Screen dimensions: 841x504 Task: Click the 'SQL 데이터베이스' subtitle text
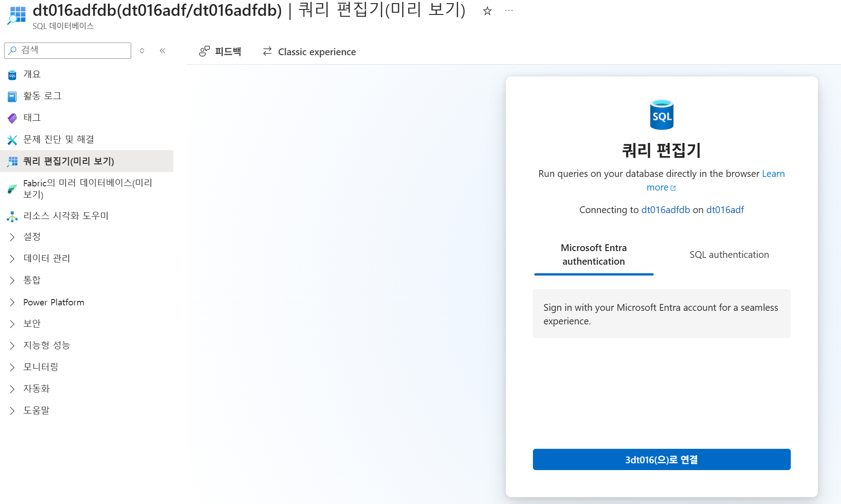(63, 26)
